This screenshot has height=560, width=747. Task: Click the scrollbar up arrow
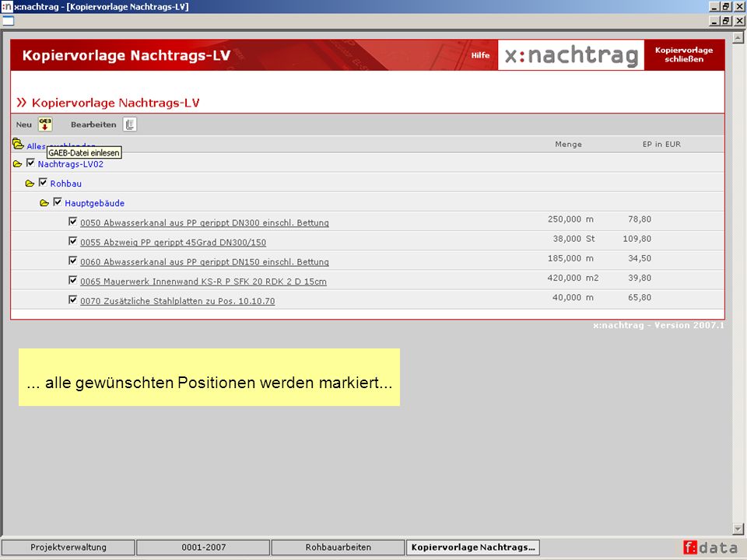pyautogui.click(x=738, y=37)
